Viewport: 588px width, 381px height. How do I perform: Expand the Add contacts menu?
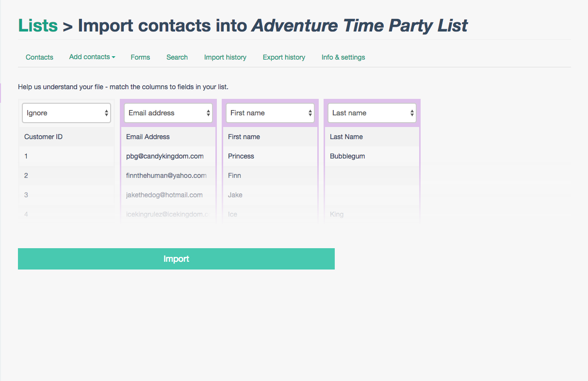(92, 57)
